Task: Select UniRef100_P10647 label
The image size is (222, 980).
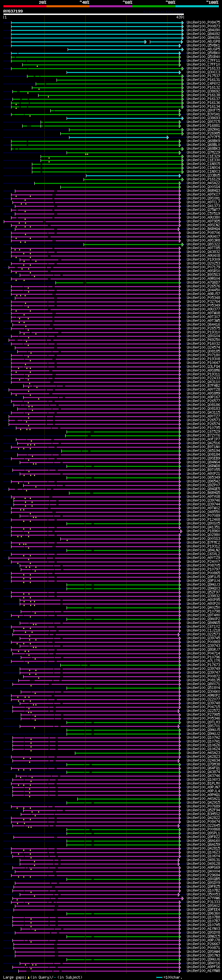Action: [x=203, y=363]
